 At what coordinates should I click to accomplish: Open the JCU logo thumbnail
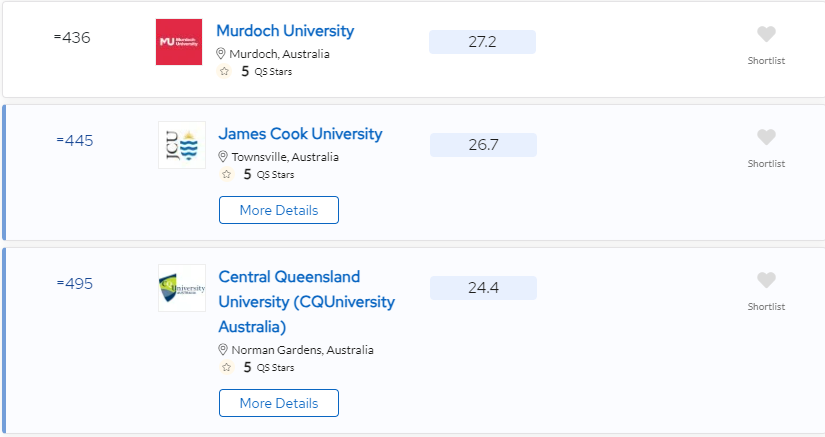(x=182, y=145)
